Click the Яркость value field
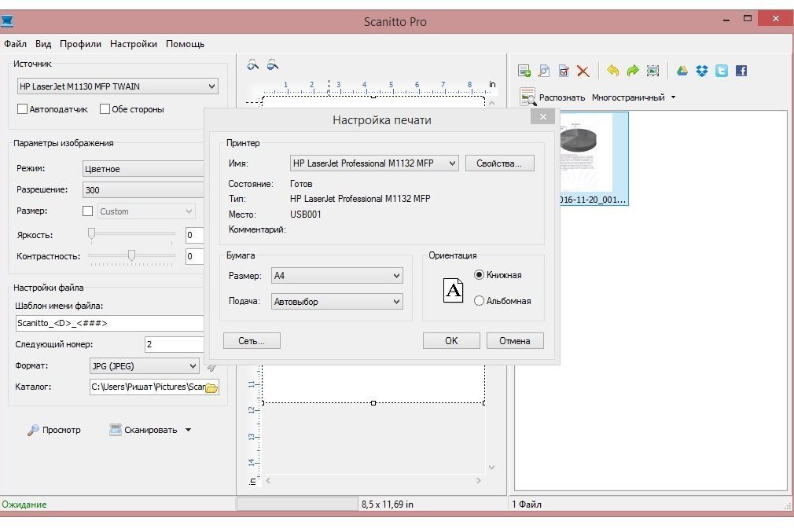The image size is (794, 532). point(195,235)
